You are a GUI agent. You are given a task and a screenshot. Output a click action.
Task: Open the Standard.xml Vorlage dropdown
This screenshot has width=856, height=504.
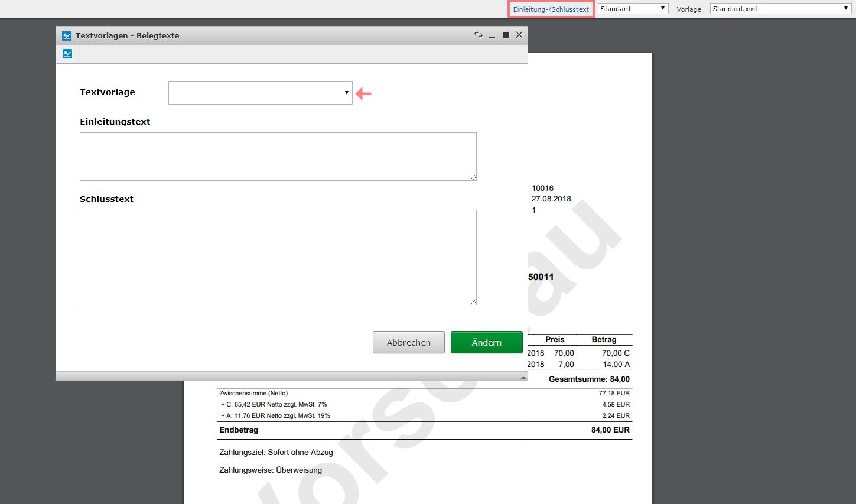click(x=780, y=9)
